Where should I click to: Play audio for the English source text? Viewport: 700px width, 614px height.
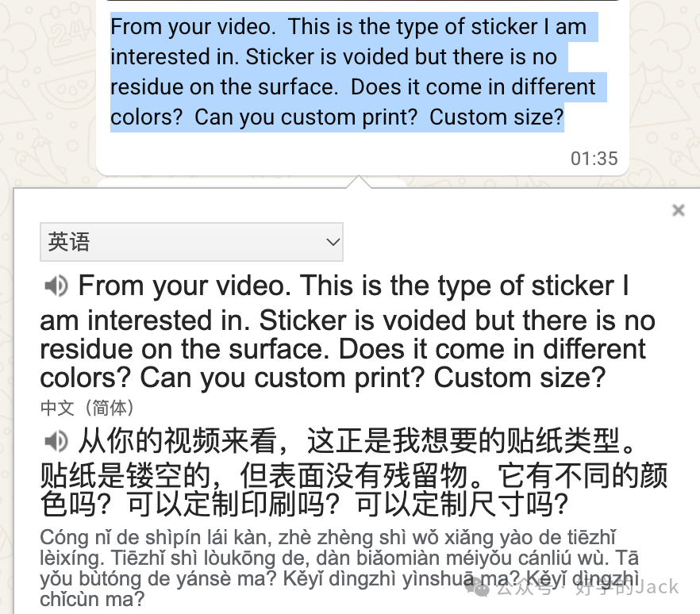click(56, 286)
